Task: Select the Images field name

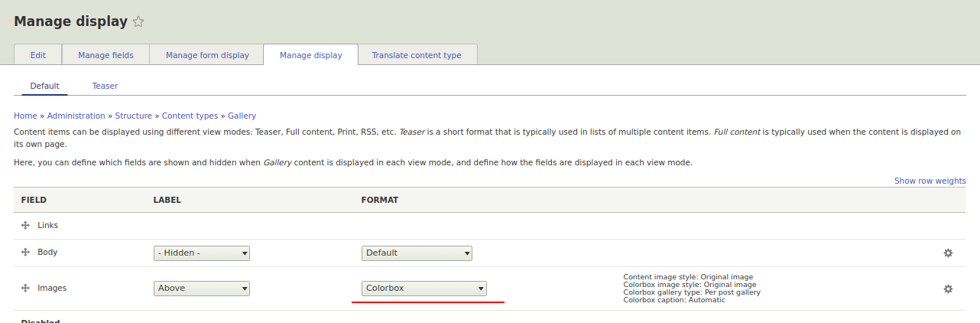Action: tap(52, 288)
